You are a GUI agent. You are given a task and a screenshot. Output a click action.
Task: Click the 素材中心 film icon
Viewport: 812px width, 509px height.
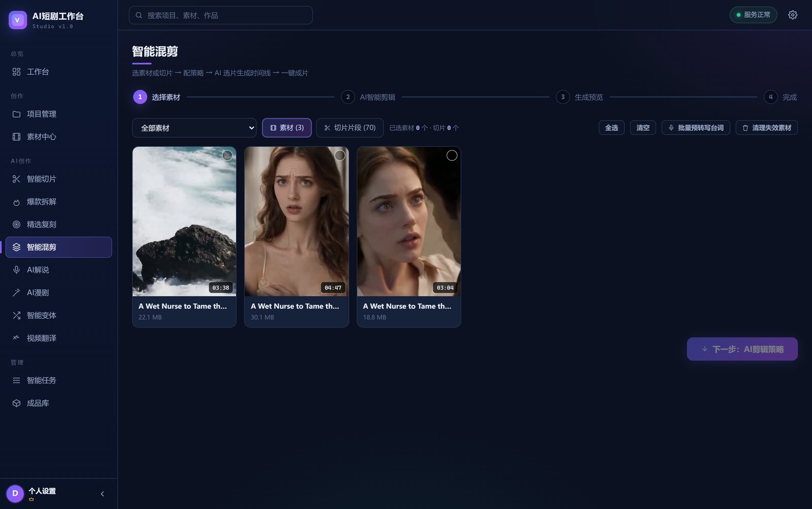(x=16, y=137)
